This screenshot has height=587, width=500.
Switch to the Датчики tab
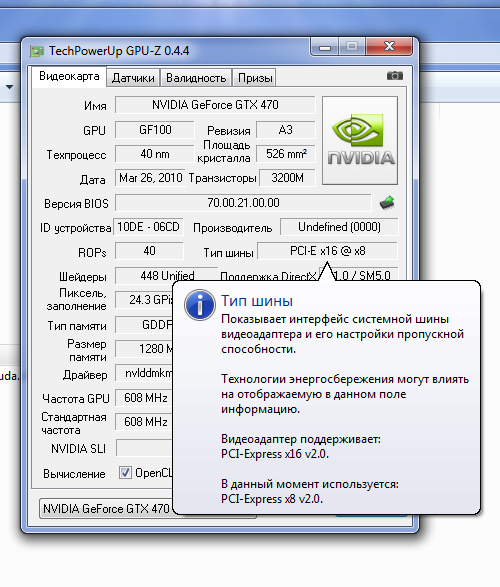click(x=133, y=78)
